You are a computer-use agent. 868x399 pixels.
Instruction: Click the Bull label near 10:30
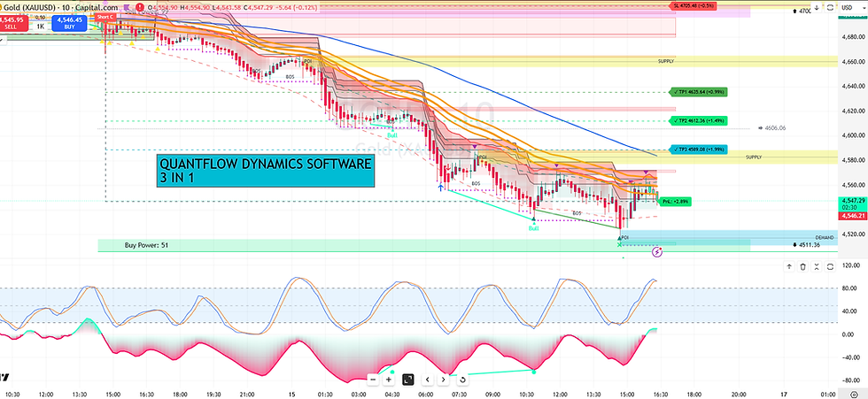point(533,228)
